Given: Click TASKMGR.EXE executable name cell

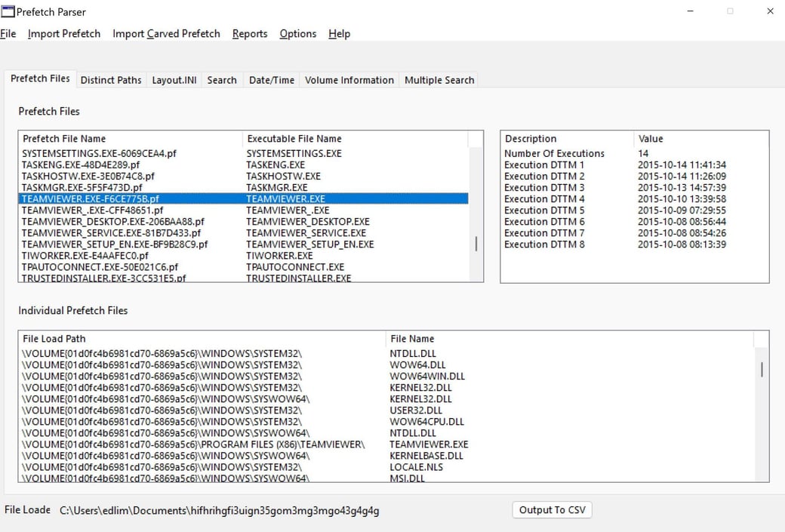Looking at the screenshot, I should coord(277,188).
